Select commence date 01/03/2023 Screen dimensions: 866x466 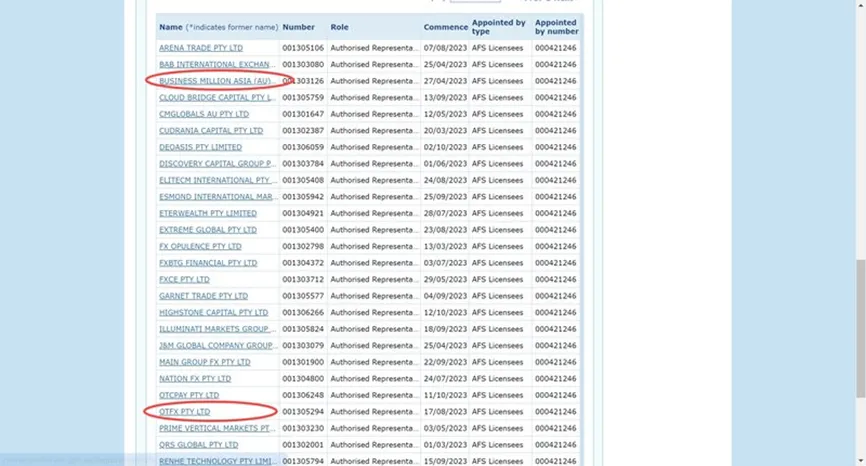[445, 446]
